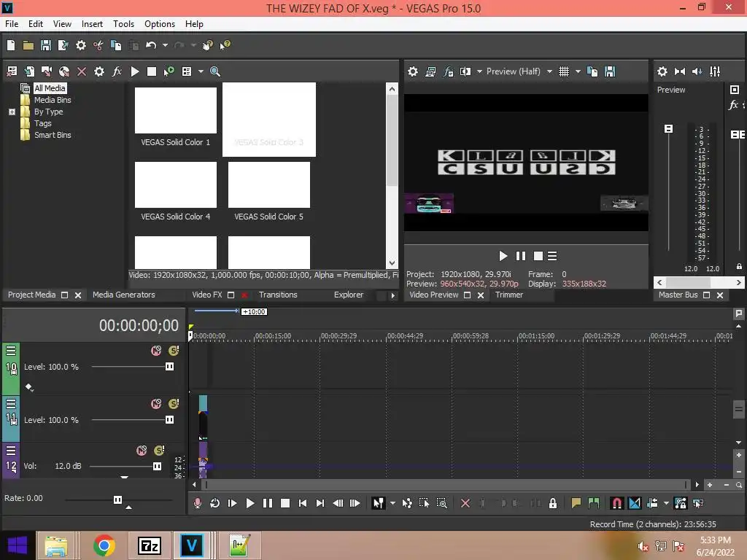Screen dimensions: 747x560
Task: Toggle Loop Playback in transport bar
Action: click(x=215, y=503)
